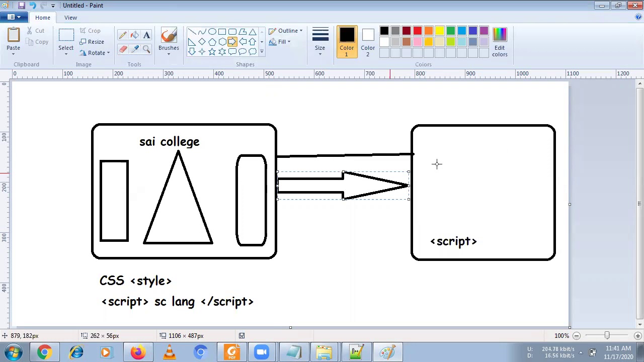The image size is (644, 362).
Task: Choose the Line shape
Action: [x=192, y=32]
